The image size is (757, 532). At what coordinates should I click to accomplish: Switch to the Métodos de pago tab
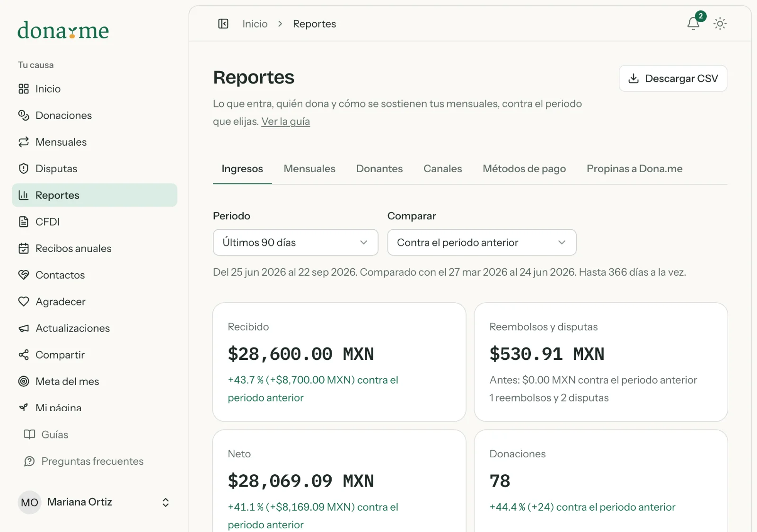(x=524, y=169)
